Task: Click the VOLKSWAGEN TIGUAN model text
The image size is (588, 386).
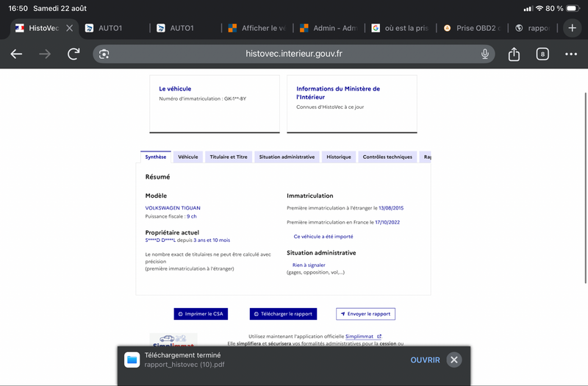Action: (173, 208)
